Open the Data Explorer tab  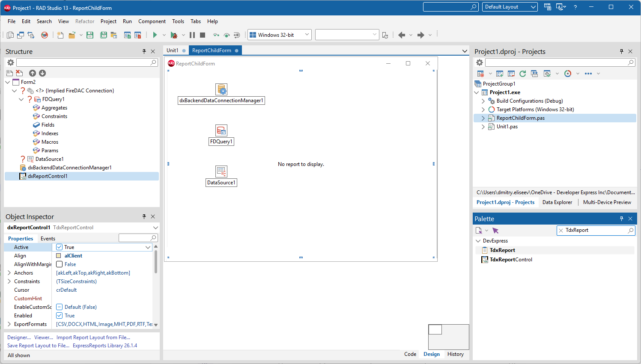click(x=557, y=202)
